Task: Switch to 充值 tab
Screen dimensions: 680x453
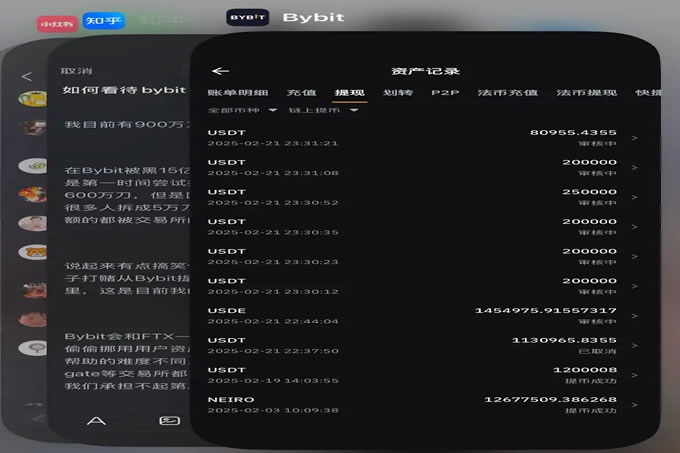Action: [x=301, y=92]
